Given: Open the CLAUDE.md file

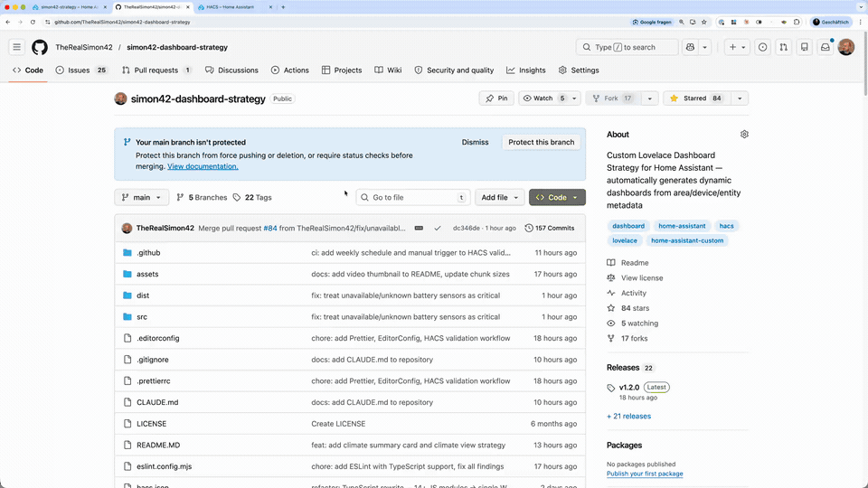Looking at the screenshot, I should [x=157, y=402].
